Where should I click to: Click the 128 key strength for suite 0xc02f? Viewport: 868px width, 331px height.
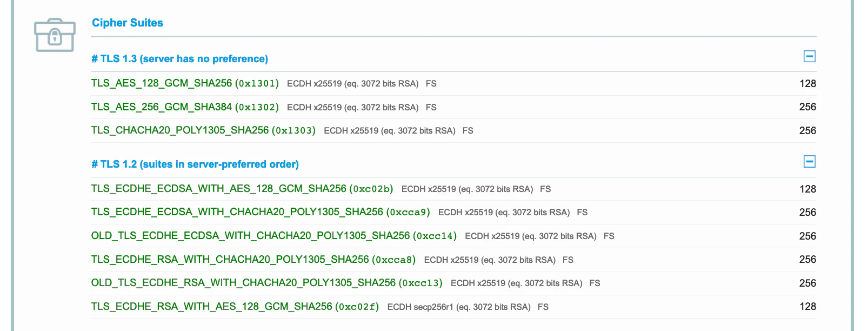coord(807,307)
